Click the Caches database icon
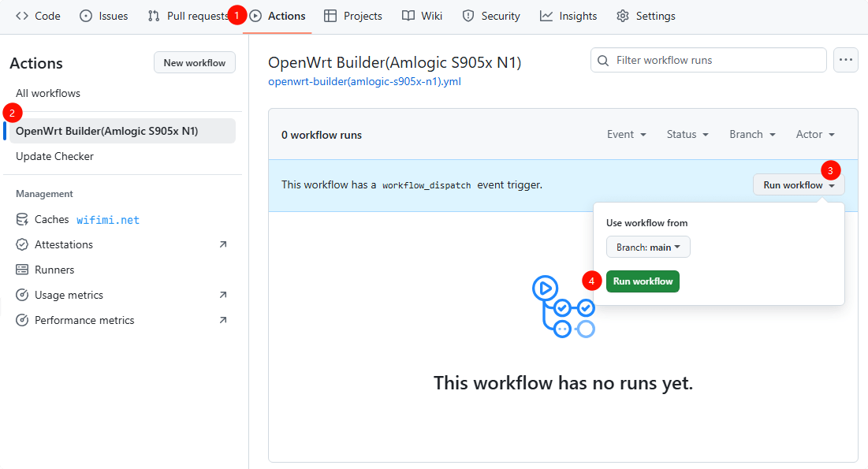The image size is (868, 469). tap(22, 219)
